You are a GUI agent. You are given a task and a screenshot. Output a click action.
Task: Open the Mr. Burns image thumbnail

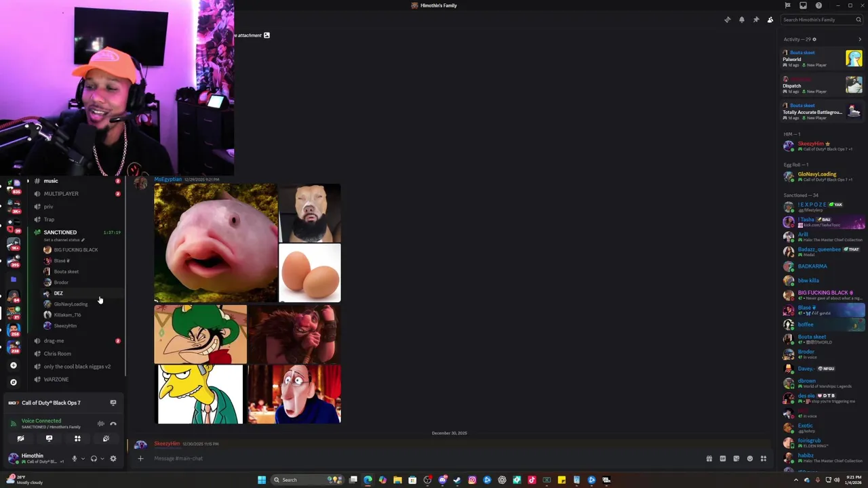coord(200,394)
